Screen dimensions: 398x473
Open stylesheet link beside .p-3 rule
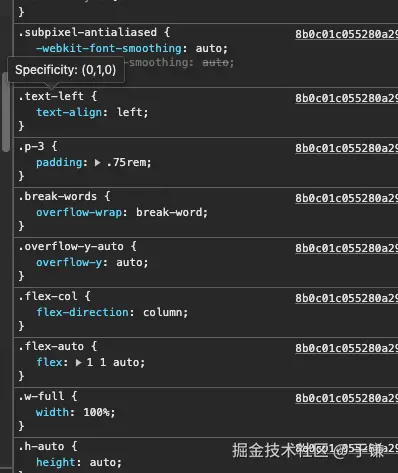click(346, 148)
